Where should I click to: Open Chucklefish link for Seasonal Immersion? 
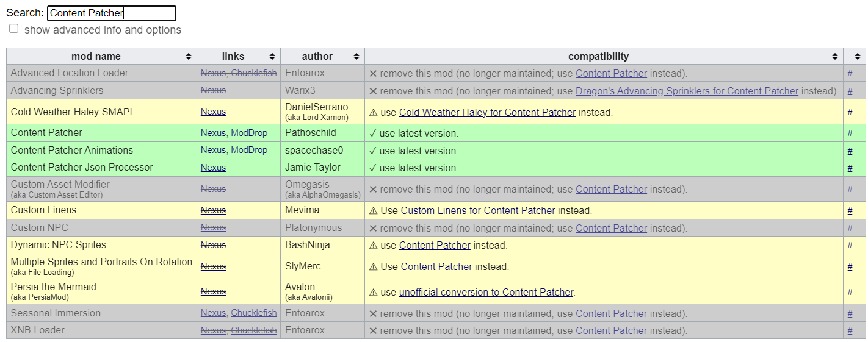254,313
